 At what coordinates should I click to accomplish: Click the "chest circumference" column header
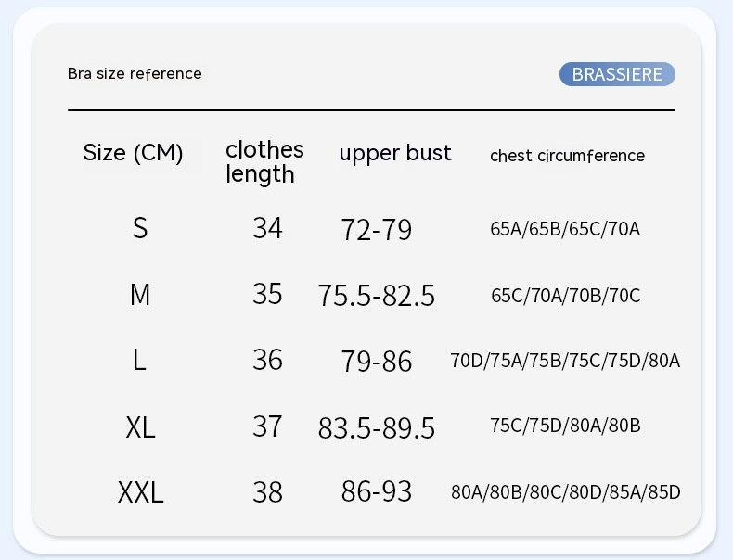click(x=567, y=156)
